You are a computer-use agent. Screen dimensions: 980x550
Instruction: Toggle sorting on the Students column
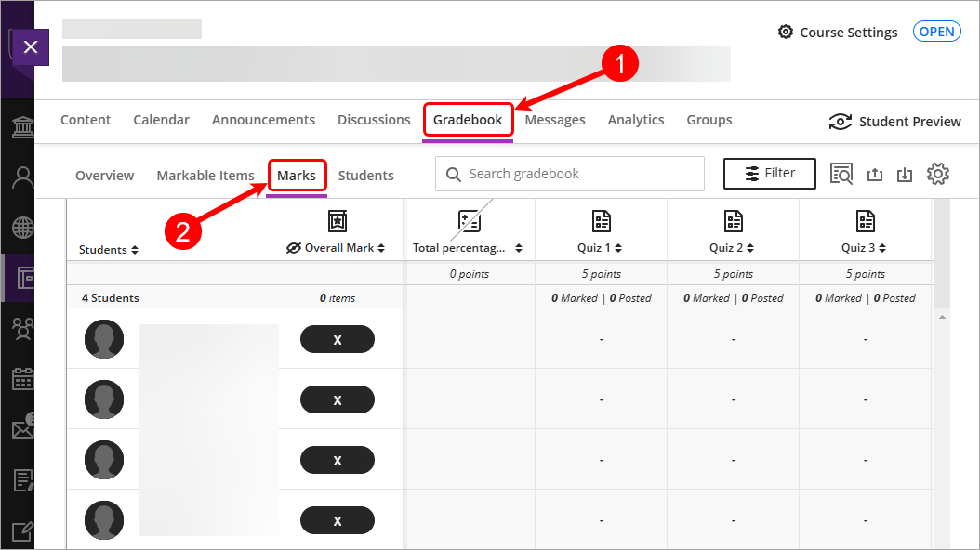(x=135, y=249)
